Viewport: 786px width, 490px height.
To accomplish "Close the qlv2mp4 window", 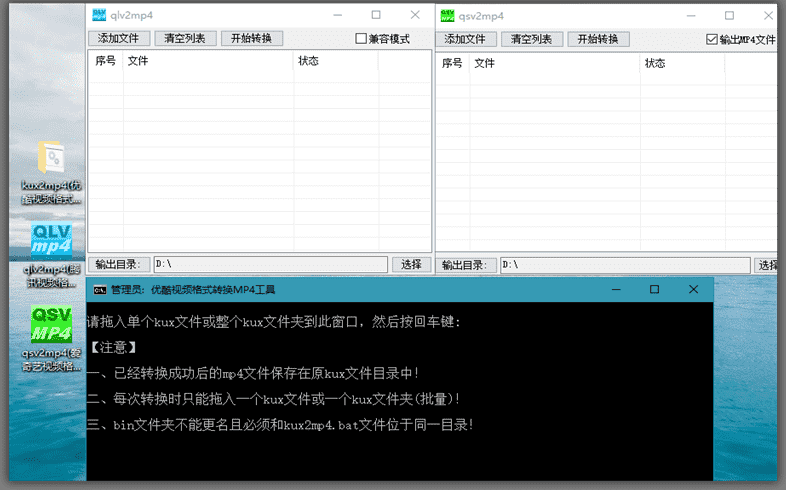I will pos(415,15).
